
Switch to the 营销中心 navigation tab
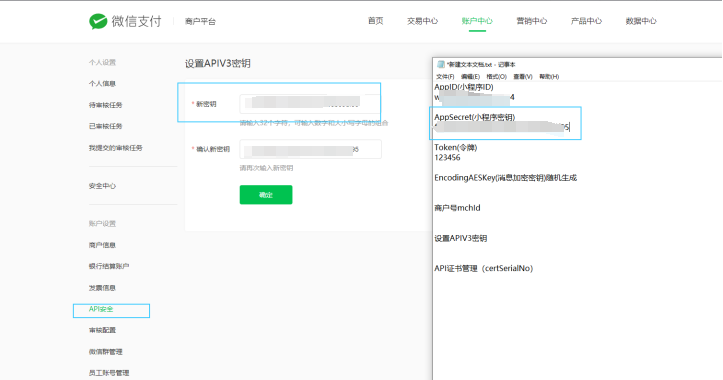point(531,21)
